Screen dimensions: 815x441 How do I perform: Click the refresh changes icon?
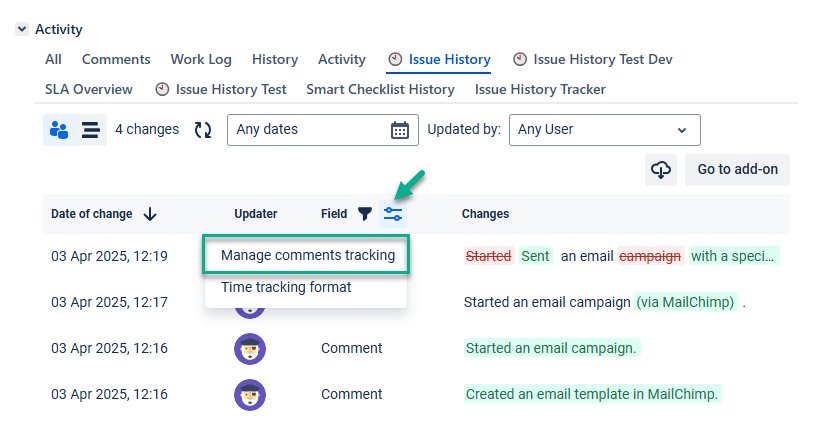[x=203, y=130]
